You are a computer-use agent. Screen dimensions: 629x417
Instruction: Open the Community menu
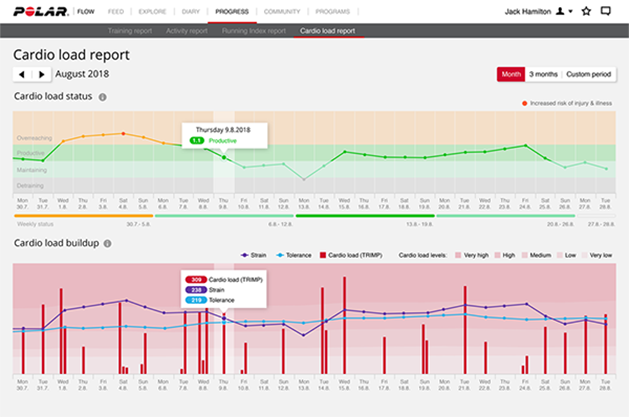click(281, 10)
